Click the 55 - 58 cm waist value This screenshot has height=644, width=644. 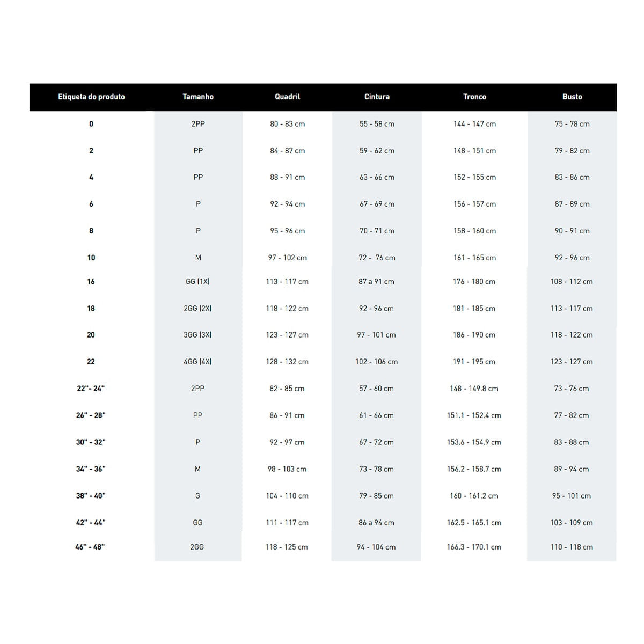pos(377,124)
